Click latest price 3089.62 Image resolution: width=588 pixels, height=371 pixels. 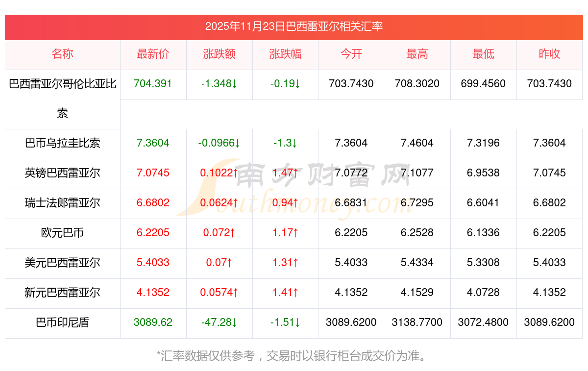point(153,322)
